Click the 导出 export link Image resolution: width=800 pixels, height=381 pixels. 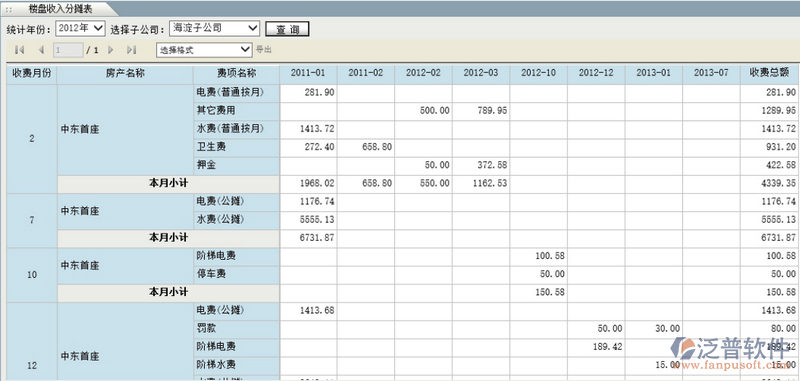pyautogui.click(x=263, y=50)
